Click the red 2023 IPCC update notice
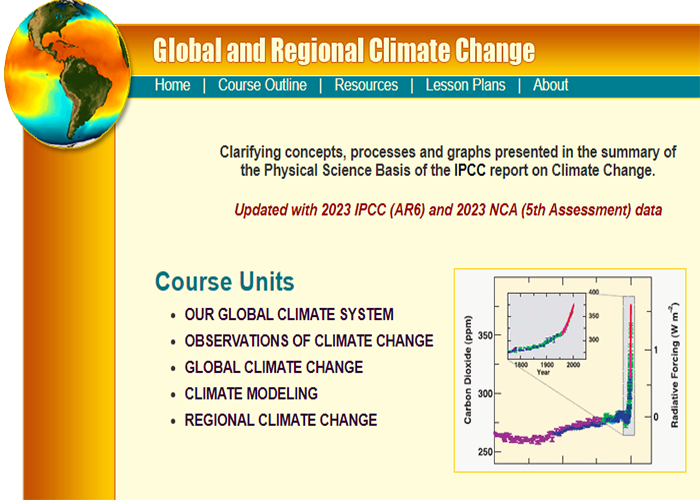 click(x=448, y=211)
